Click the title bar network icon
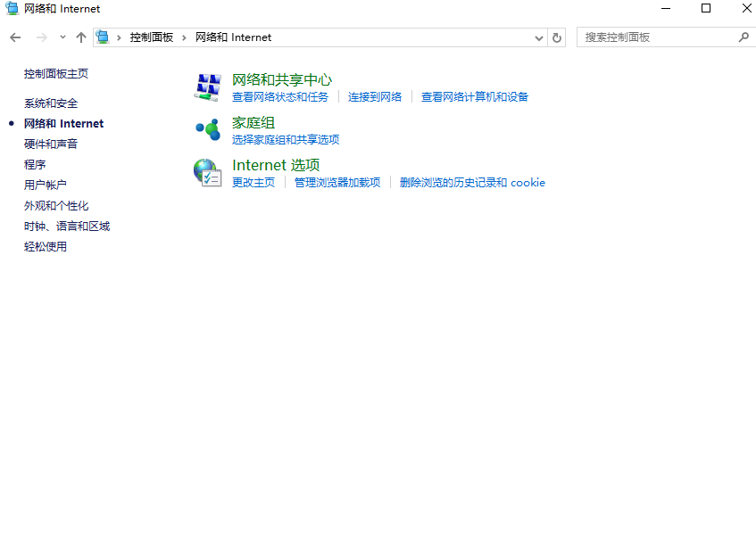 point(12,8)
